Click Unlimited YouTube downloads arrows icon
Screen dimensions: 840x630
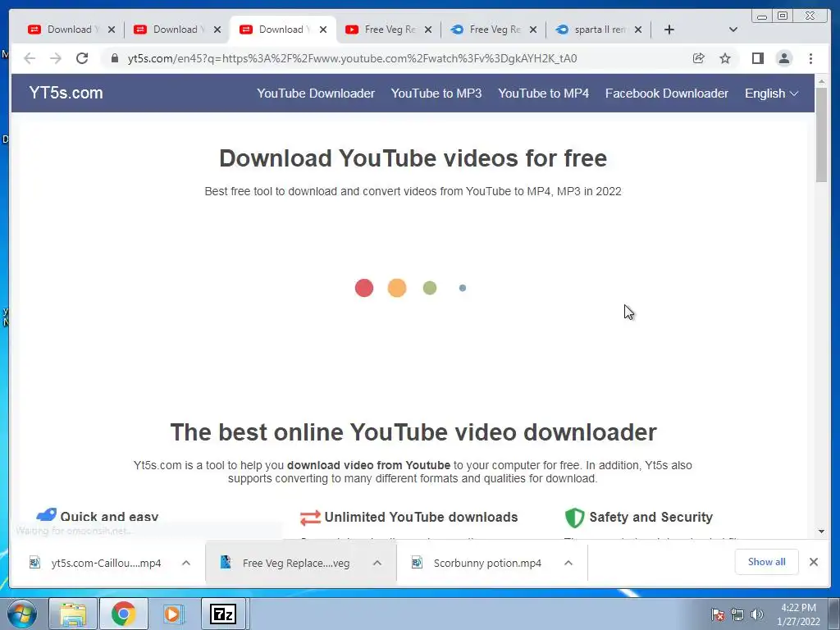pos(310,517)
